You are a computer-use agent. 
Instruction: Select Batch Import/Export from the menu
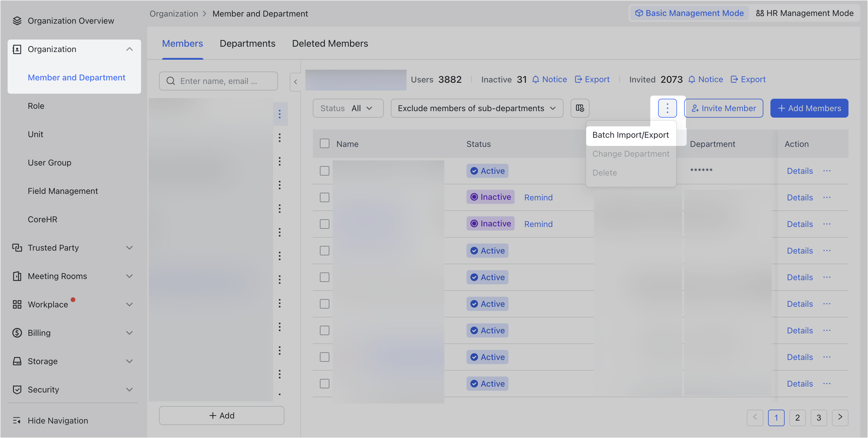click(x=630, y=134)
